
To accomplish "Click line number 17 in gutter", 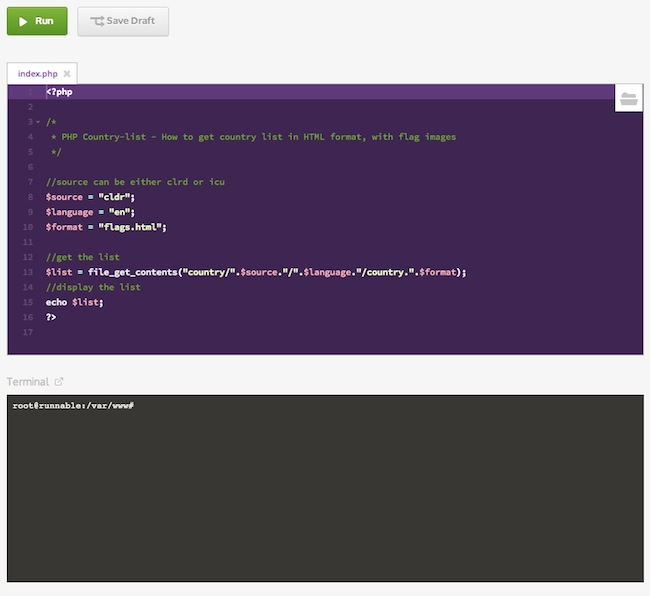I will pos(28,332).
